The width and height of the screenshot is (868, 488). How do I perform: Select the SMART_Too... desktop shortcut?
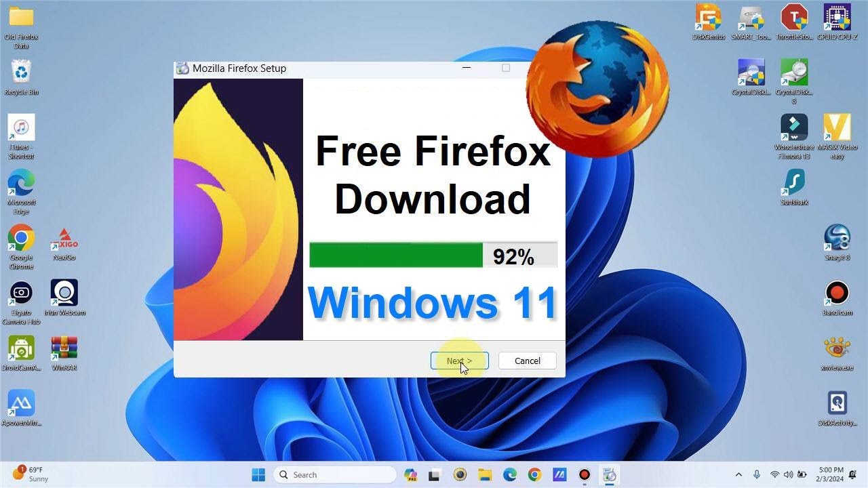(751, 22)
